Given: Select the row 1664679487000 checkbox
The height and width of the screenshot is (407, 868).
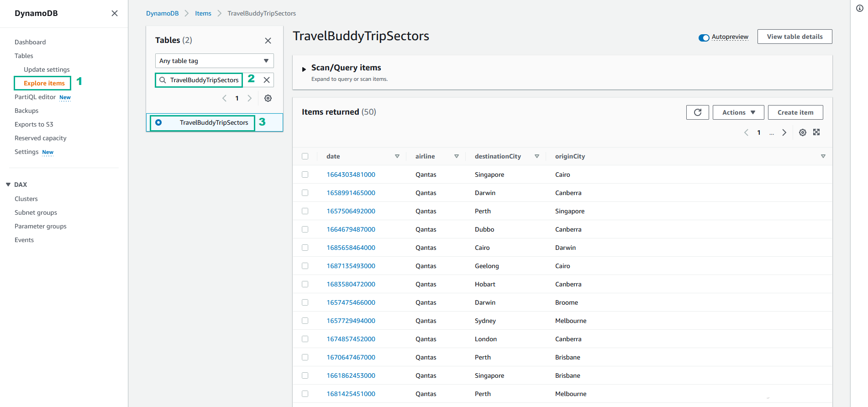Looking at the screenshot, I should [x=305, y=229].
